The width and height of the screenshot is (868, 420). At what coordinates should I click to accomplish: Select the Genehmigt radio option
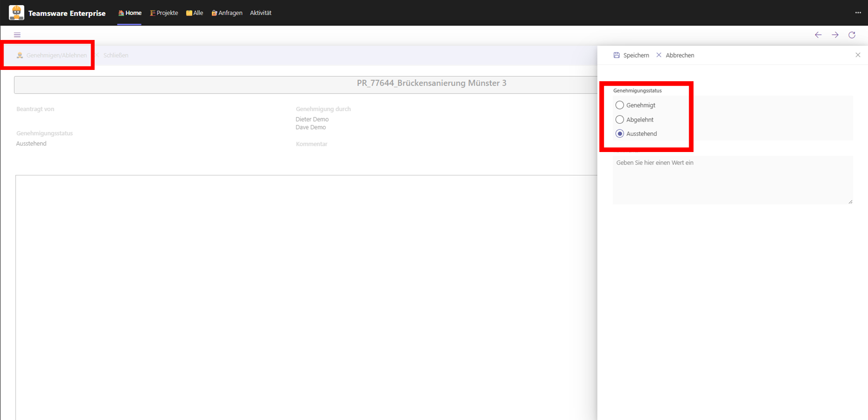click(x=620, y=105)
